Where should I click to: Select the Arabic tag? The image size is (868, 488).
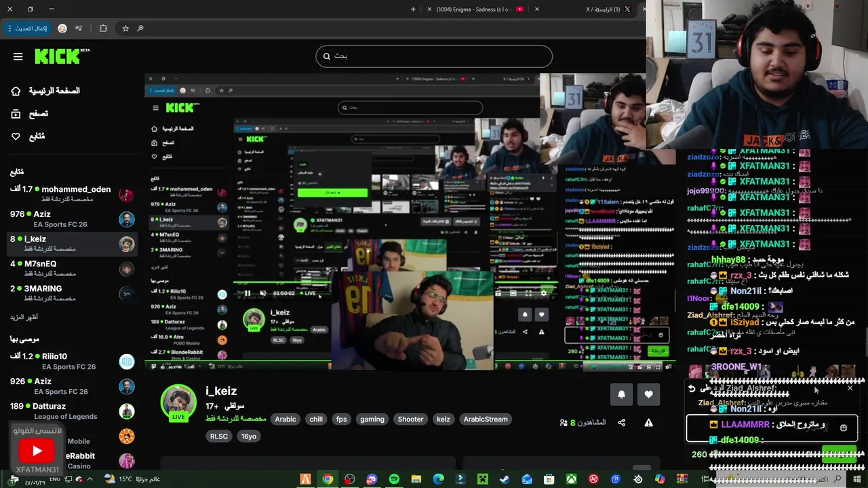click(285, 420)
